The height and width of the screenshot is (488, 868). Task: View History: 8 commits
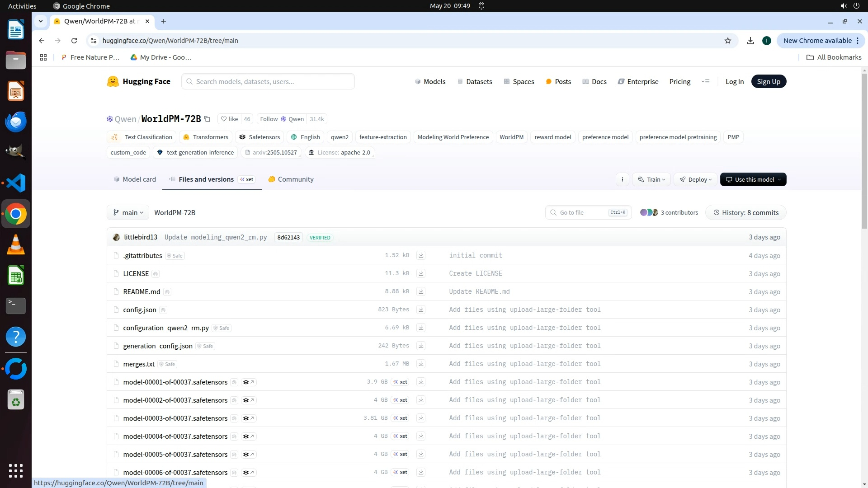point(746,213)
